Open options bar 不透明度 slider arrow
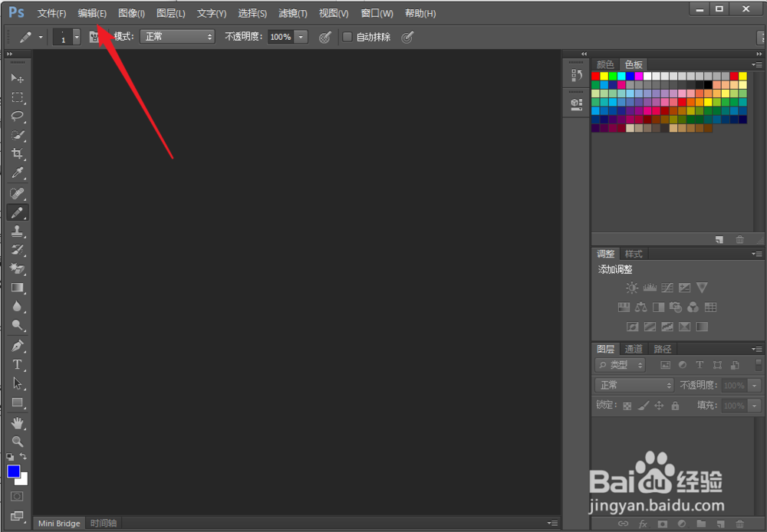Image resolution: width=767 pixels, height=532 pixels. point(301,37)
